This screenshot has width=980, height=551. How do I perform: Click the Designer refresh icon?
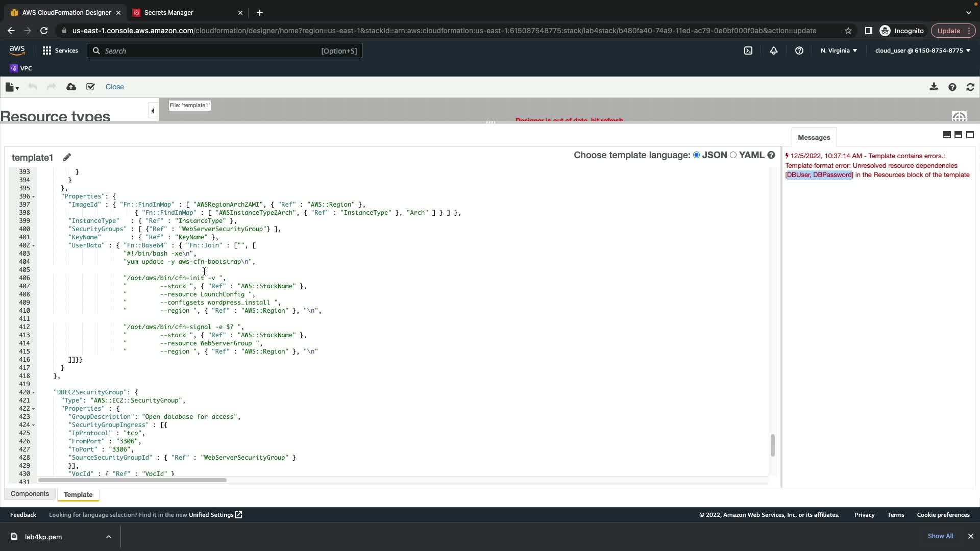(970, 87)
